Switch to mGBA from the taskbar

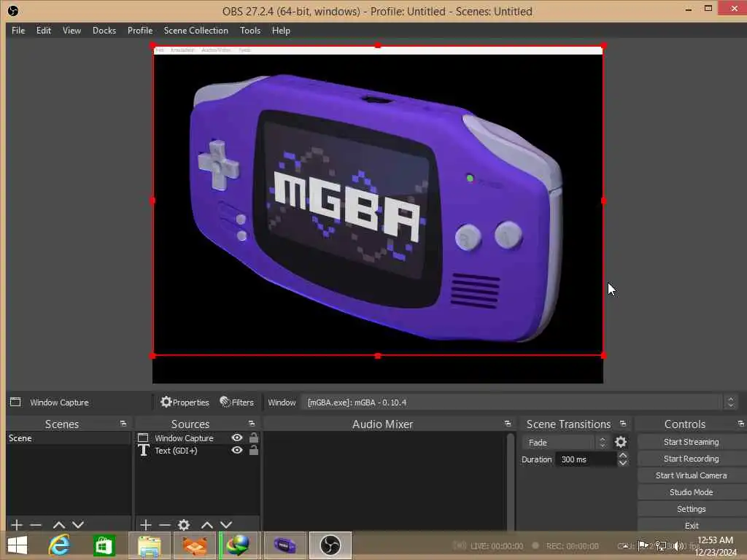285,545
